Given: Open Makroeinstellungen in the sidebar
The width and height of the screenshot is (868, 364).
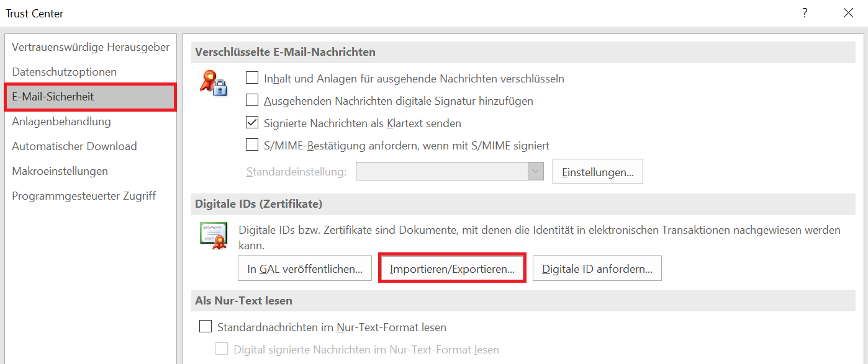Looking at the screenshot, I should (60, 171).
